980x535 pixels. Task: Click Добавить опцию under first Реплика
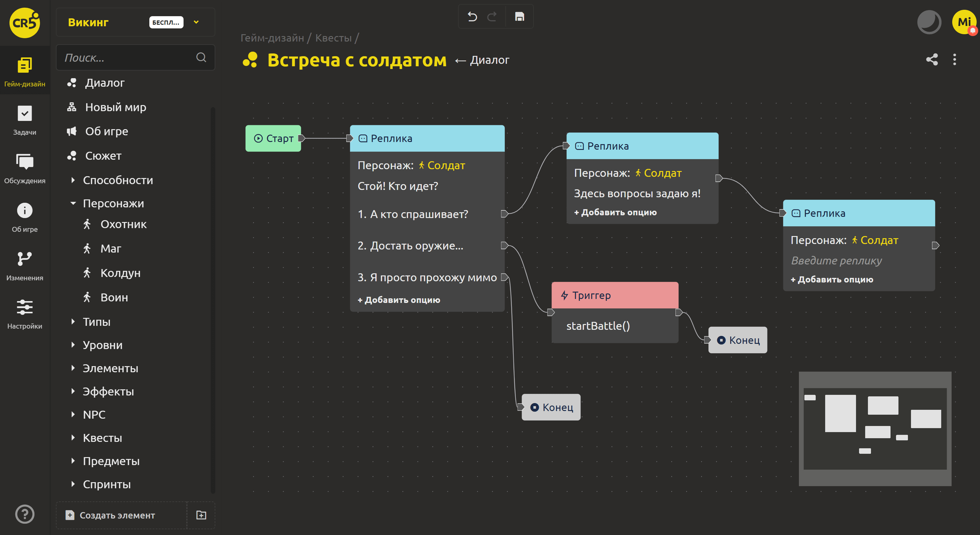pyautogui.click(x=399, y=300)
